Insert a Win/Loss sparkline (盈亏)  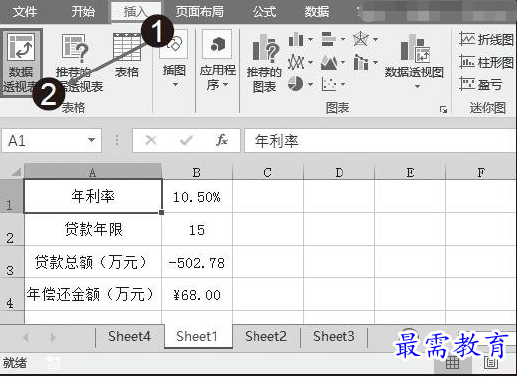481,84
